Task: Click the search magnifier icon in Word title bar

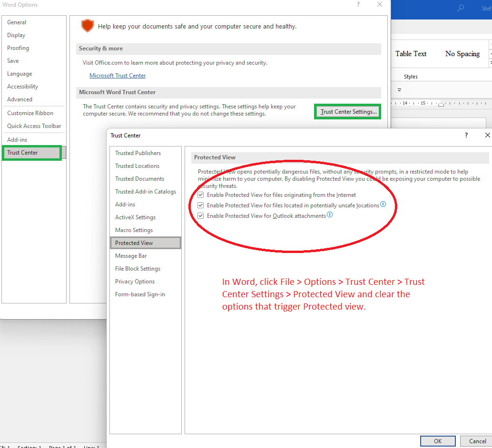Action: click(460, 8)
